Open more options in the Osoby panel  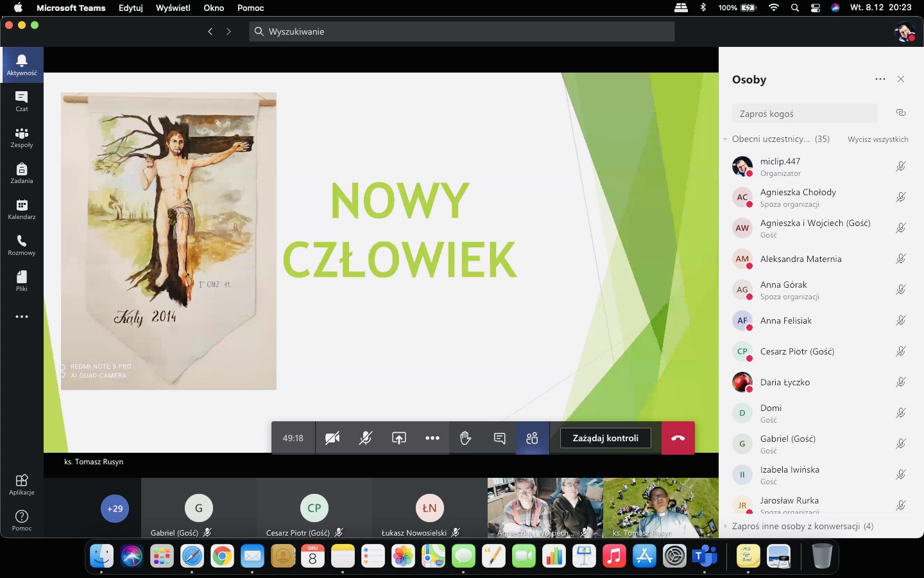(880, 79)
